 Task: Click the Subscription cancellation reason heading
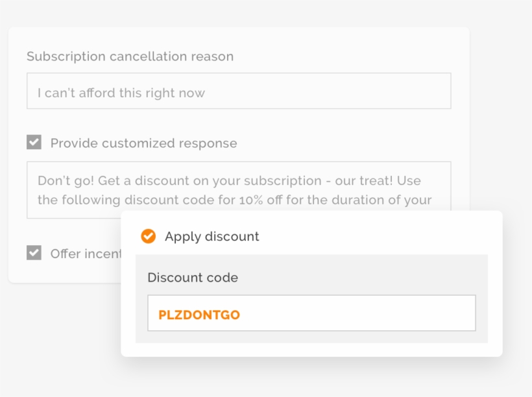(130, 56)
